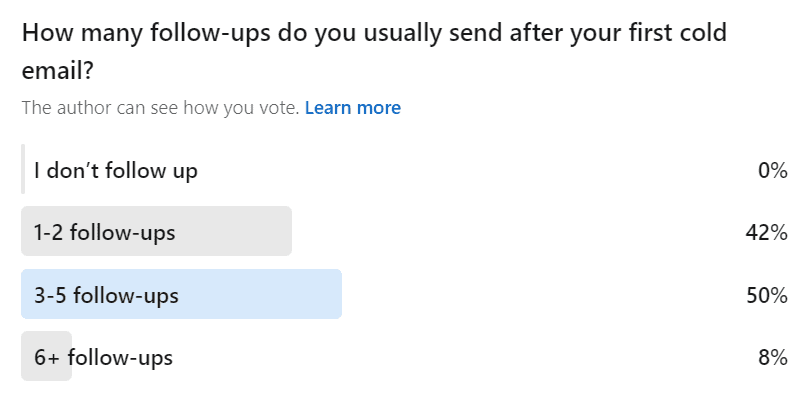Click the 0% result value
808x401 pixels.
772,170
